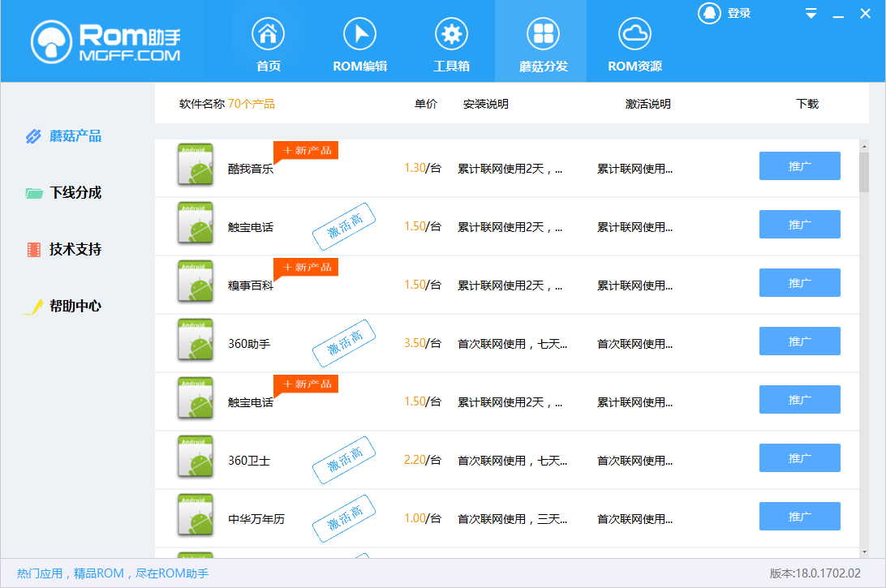Open the 工具箱 toolbox gear icon
Image resolution: width=886 pixels, height=588 pixels.
click(x=451, y=35)
